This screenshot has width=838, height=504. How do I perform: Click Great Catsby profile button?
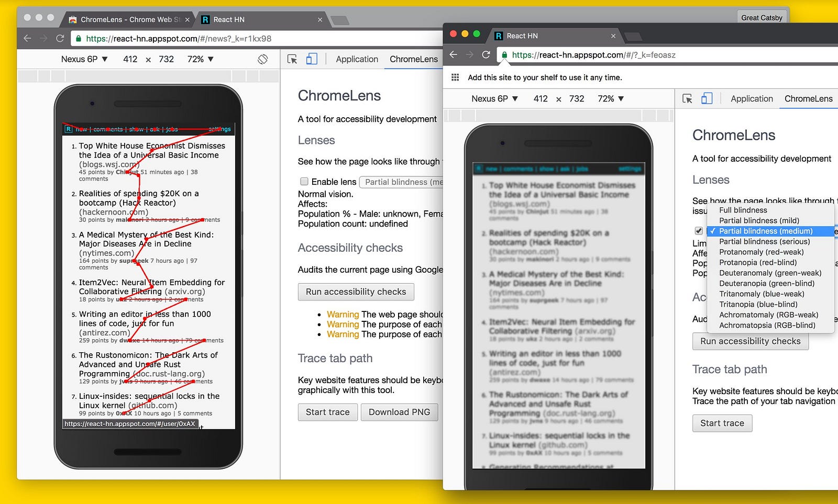click(762, 17)
